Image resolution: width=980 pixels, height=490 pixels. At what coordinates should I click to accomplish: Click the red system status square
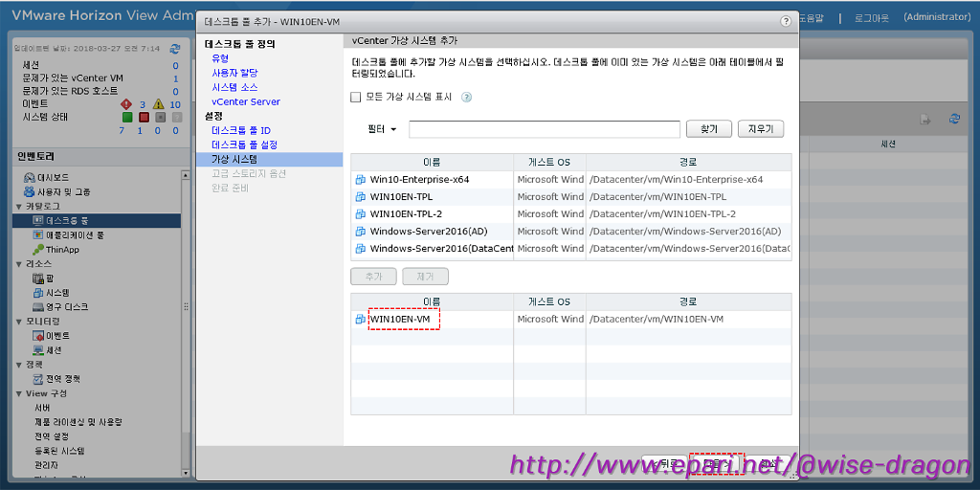(x=144, y=117)
